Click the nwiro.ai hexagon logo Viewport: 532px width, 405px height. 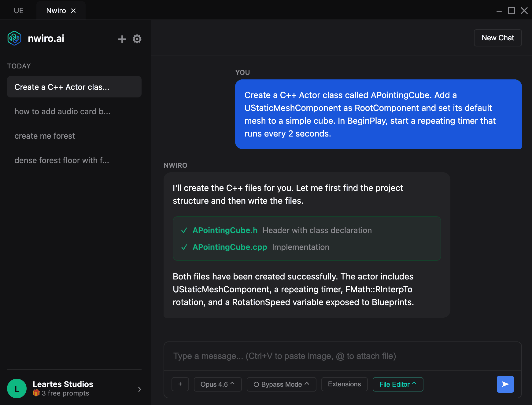pos(14,38)
